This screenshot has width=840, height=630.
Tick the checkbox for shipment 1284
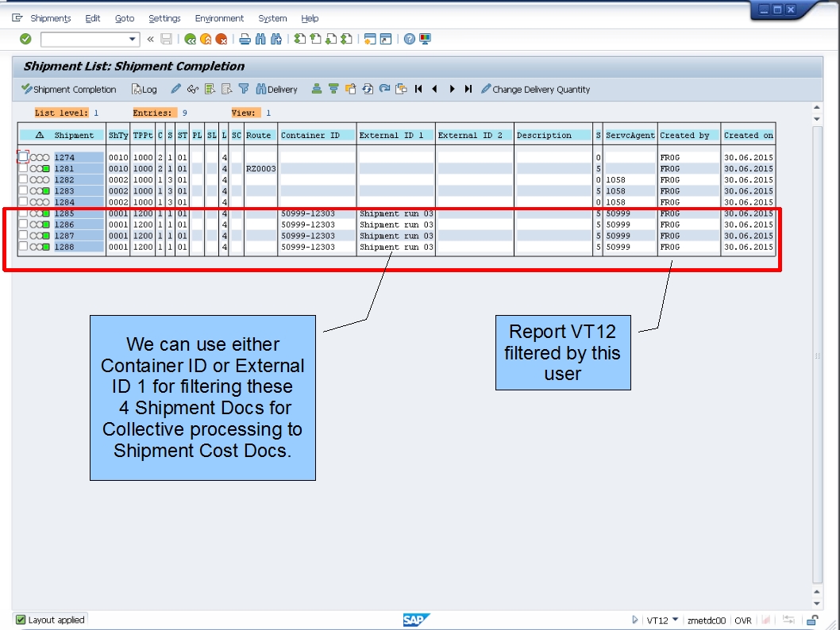(x=23, y=202)
